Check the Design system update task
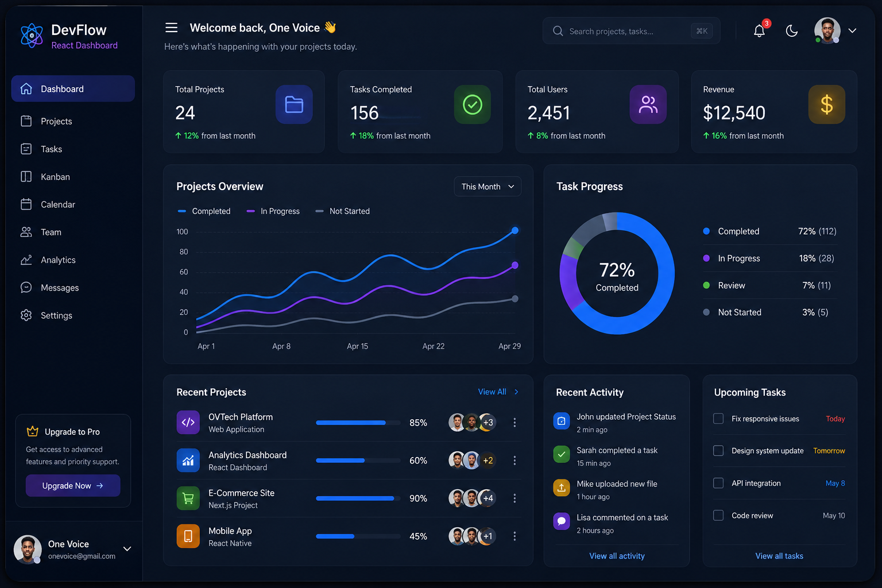Image resolution: width=882 pixels, height=588 pixels. [718, 451]
